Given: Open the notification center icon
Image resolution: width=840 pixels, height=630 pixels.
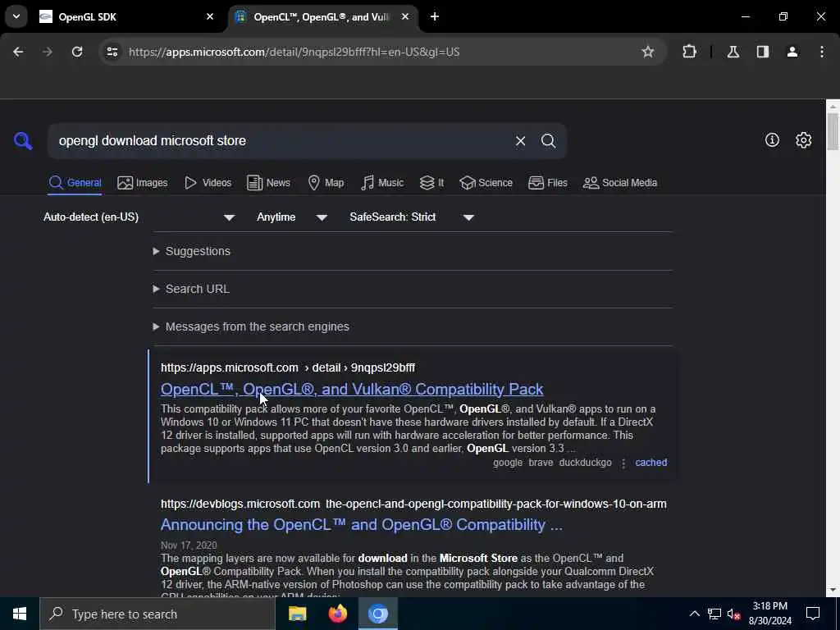Looking at the screenshot, I should point(813,614).
